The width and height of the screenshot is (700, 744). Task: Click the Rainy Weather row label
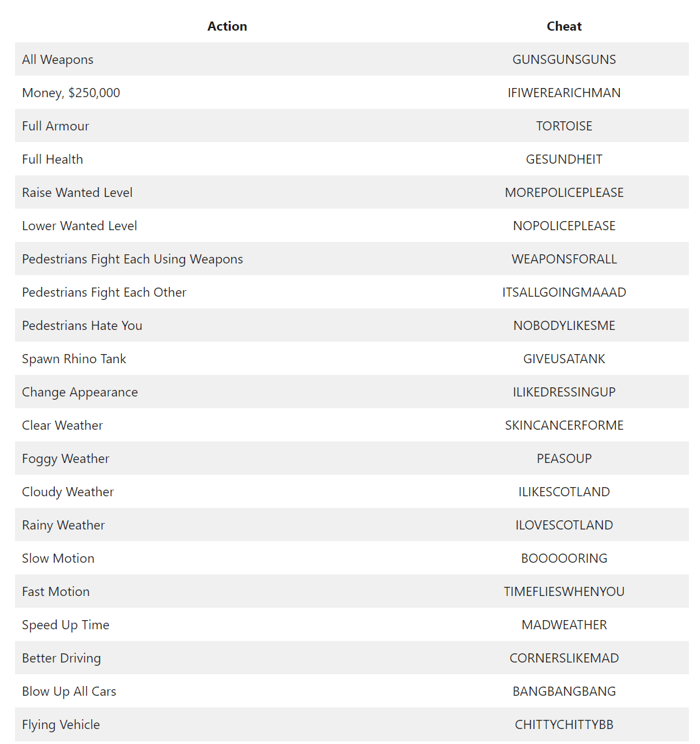coord(63,526)
